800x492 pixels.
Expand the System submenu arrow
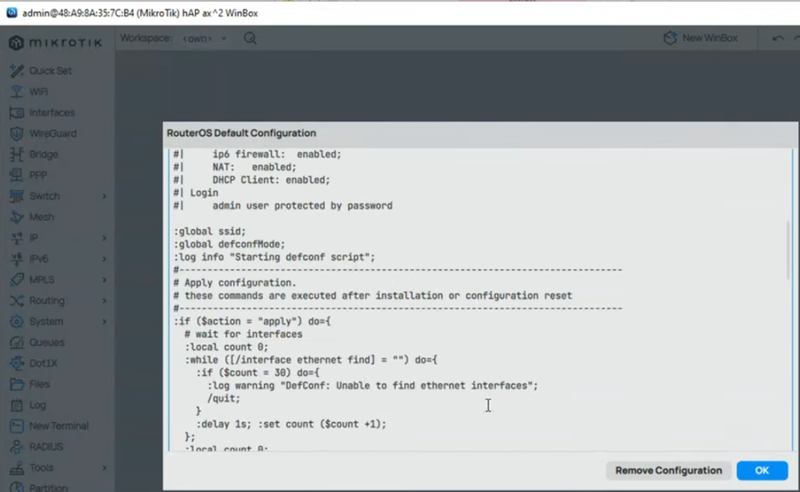(x=104, y=322)
